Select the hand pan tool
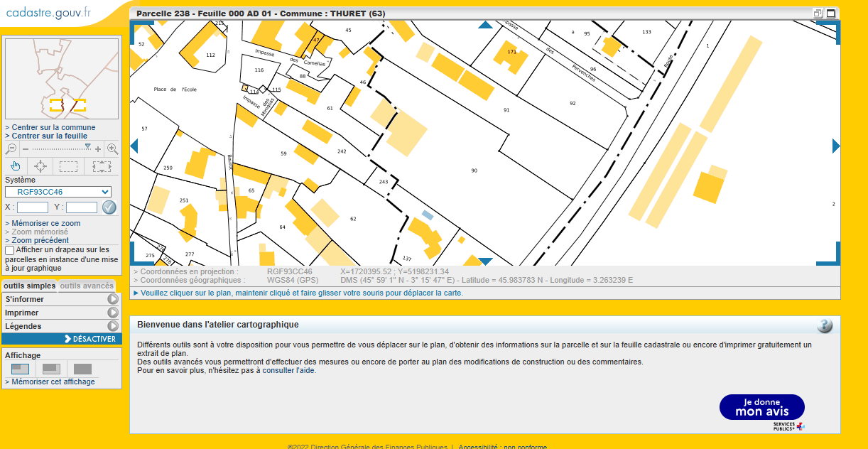This screenshot has height=449, width=868. (16, 166)
